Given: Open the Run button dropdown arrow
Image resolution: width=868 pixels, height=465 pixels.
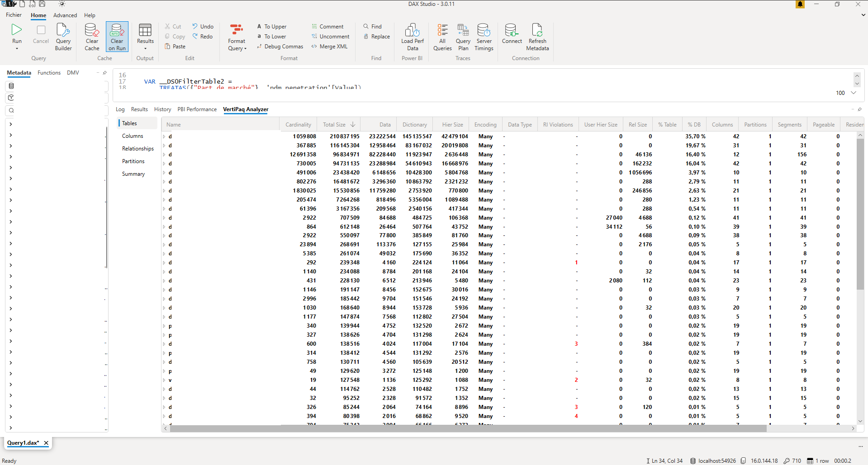Looking at the screenshot, I should pos(17,48).
